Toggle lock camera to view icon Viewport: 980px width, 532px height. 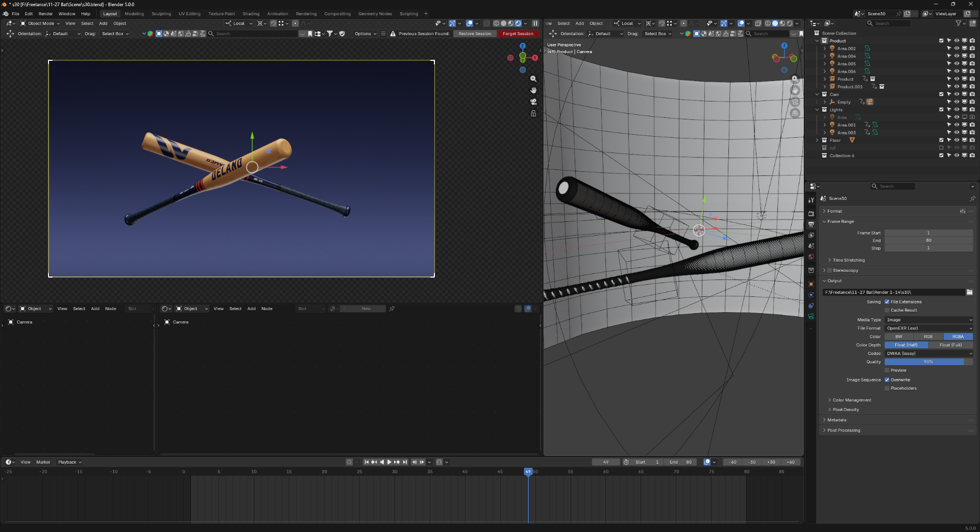tap(533, 113)
